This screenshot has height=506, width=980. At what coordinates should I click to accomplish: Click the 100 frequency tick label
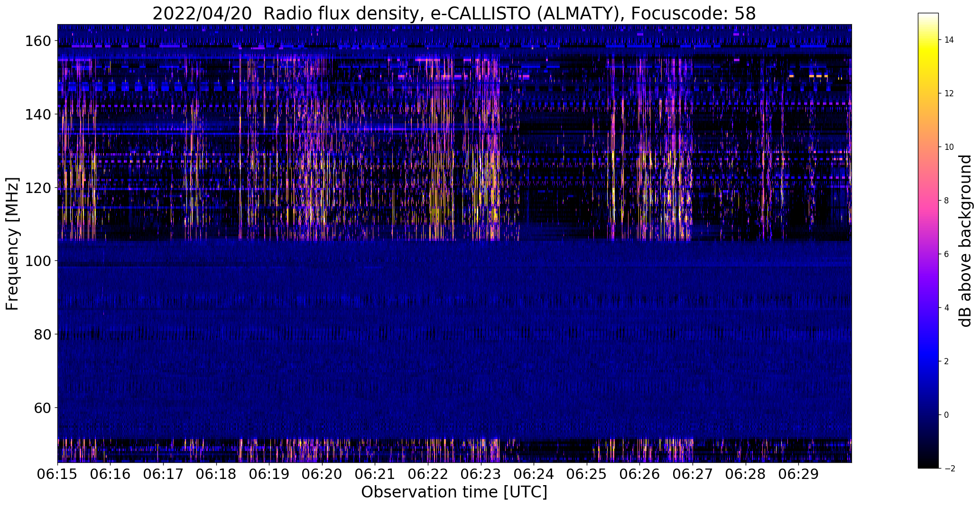click(37, 261)
